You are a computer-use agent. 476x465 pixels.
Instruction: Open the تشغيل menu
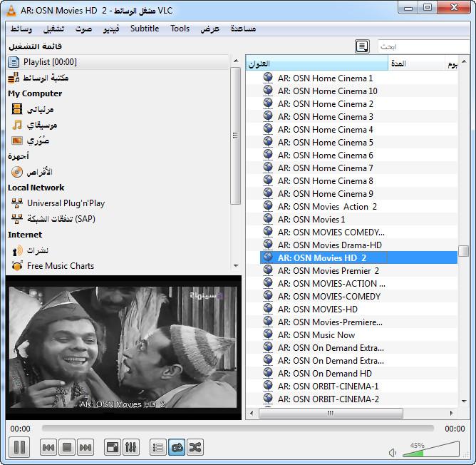[53, 29]
